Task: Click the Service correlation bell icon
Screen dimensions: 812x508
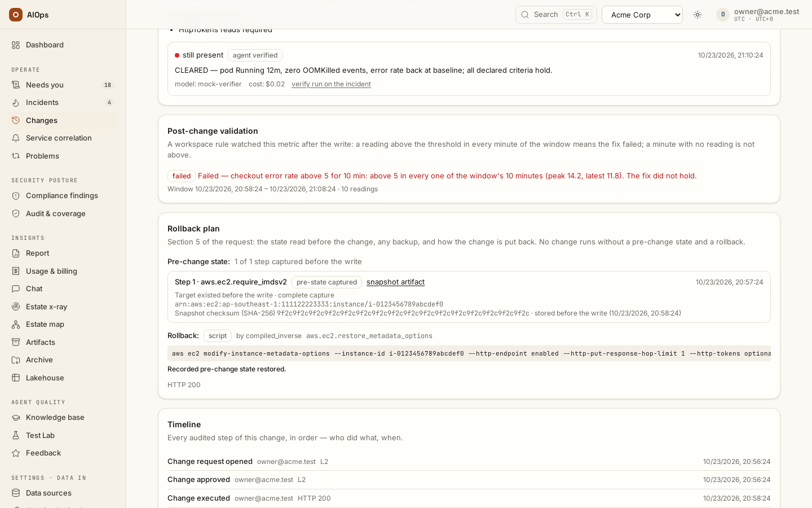Action: pyautogui.click(x=16, y=138)
